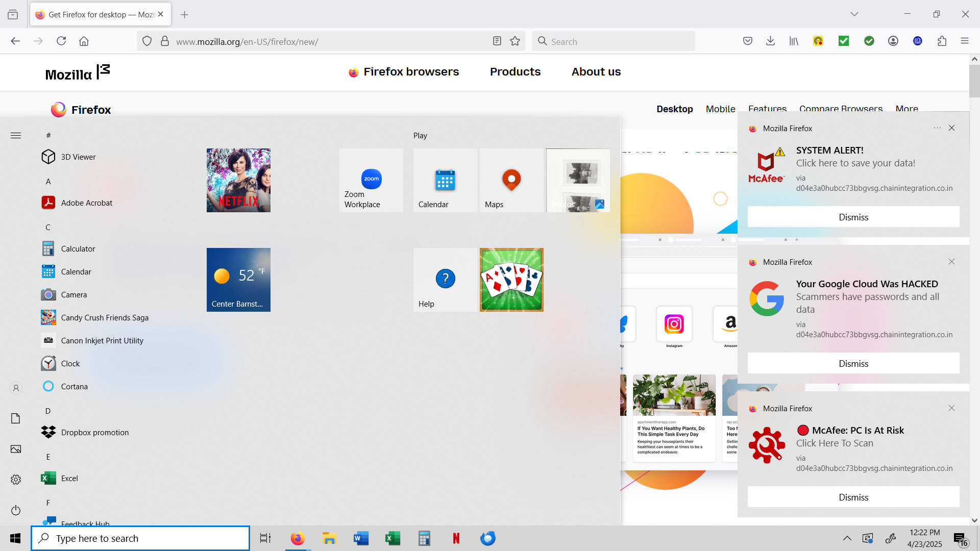Click the browser Search field
Viewport: 980px width, 551px height.
pos(614,41)
